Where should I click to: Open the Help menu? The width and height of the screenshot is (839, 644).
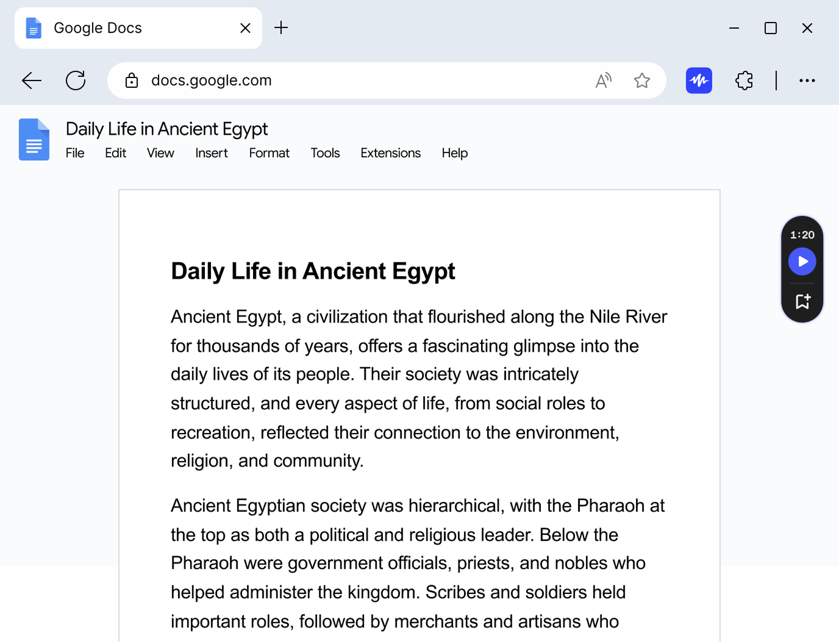pos(454,153)
